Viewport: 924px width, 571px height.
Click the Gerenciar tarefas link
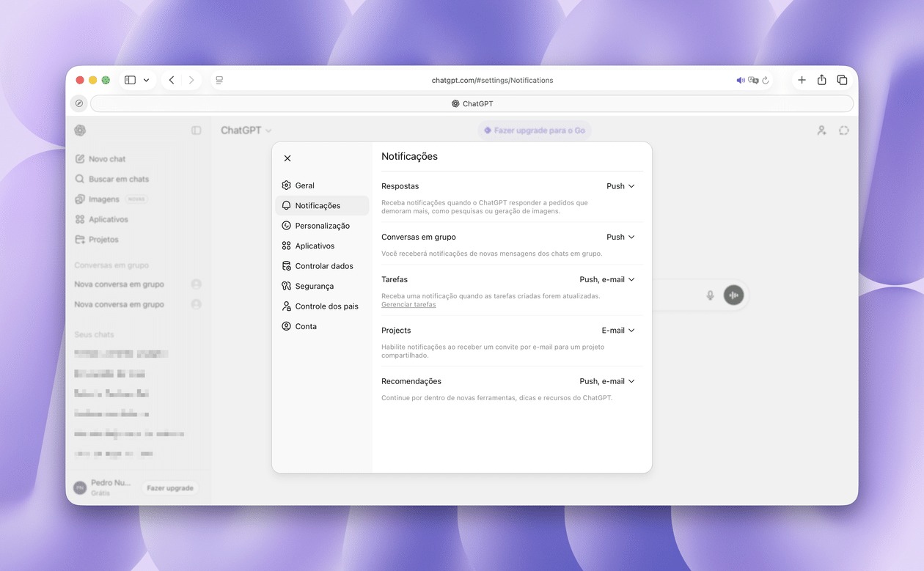coord(408,305)
